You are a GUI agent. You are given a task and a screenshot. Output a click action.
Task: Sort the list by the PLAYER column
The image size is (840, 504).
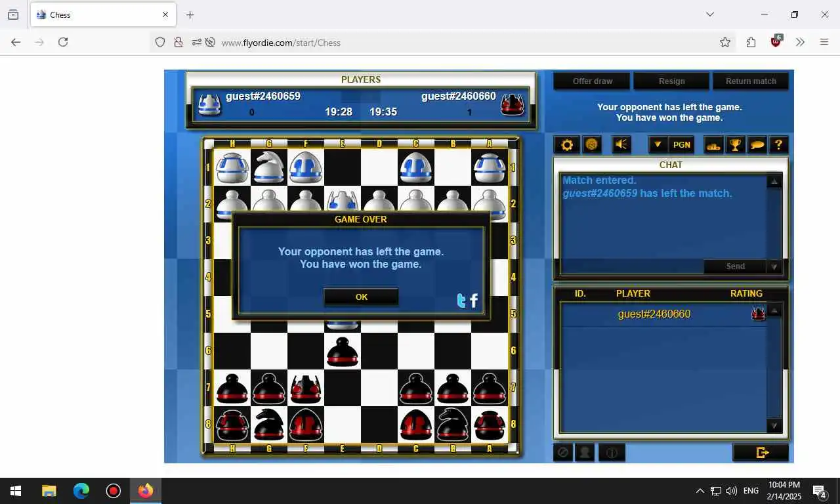point(633,293)
